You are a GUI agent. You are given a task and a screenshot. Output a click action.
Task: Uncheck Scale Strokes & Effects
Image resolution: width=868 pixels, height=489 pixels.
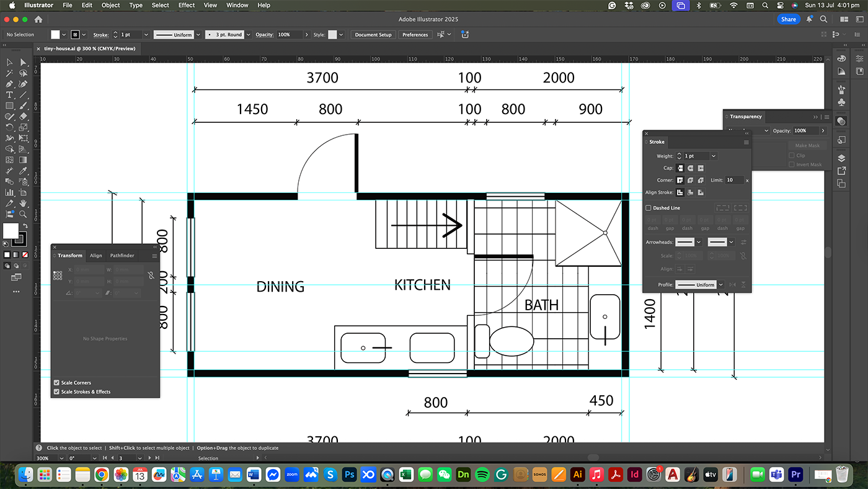(x=57, y=392)
